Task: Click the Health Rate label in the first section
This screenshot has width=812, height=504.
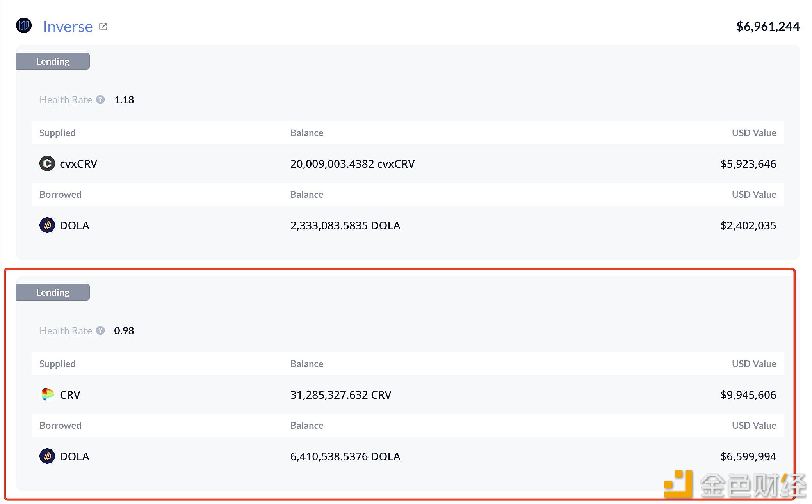Action: (66, 100)
